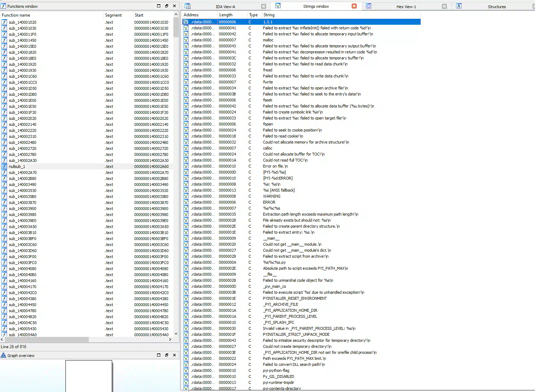Image resolution: width=535 pixels, height=392 pixels.
Task: Click the string icon on the WARNING row
Action: coord(186,196)
